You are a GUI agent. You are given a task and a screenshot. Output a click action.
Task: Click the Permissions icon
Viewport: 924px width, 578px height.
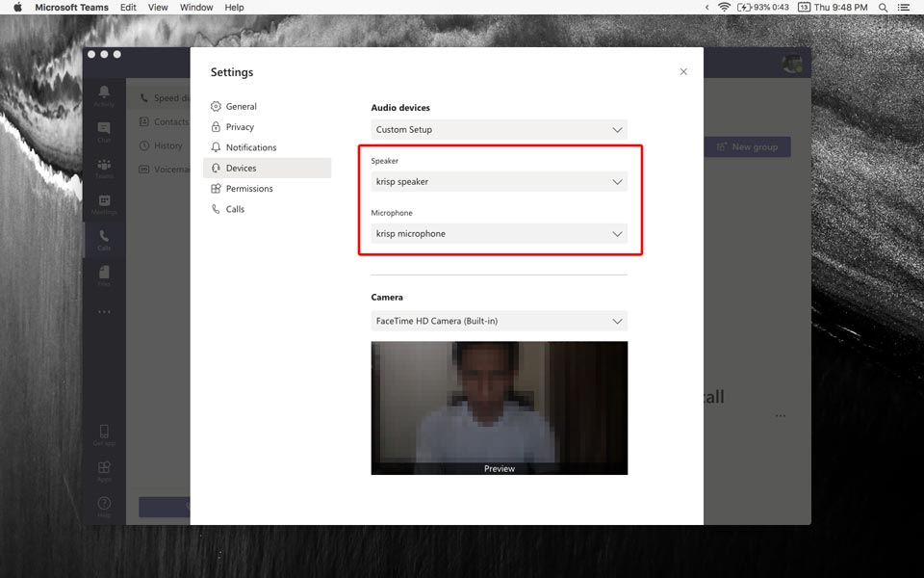point(216,189)
